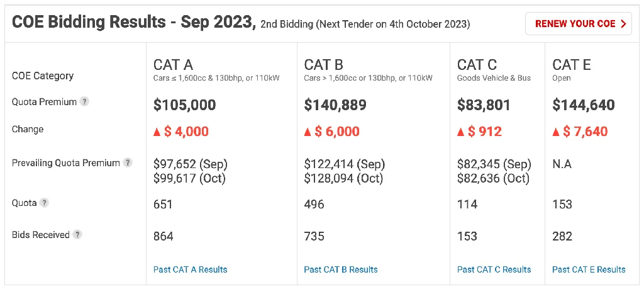Click the chevron arrow in Renew Your COE
Image resolution: width=644 pixels, height=289 pixels.
click(x=623, y=24)
